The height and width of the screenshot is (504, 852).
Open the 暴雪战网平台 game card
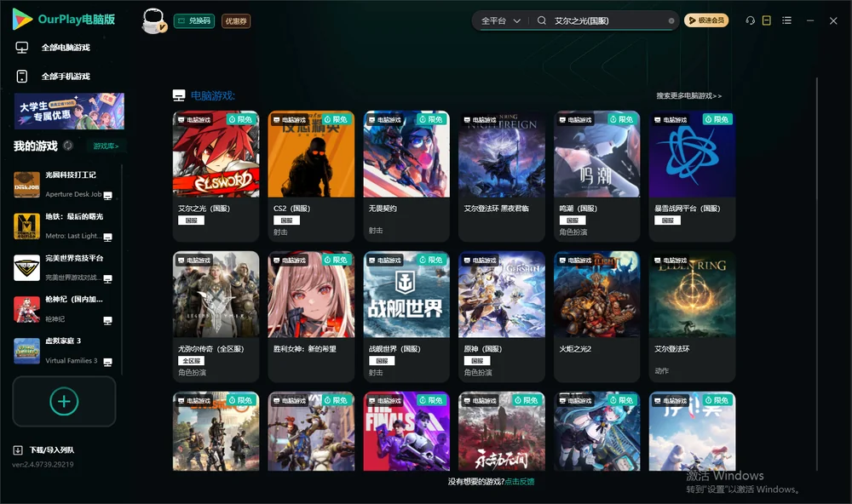coord(692,176)
